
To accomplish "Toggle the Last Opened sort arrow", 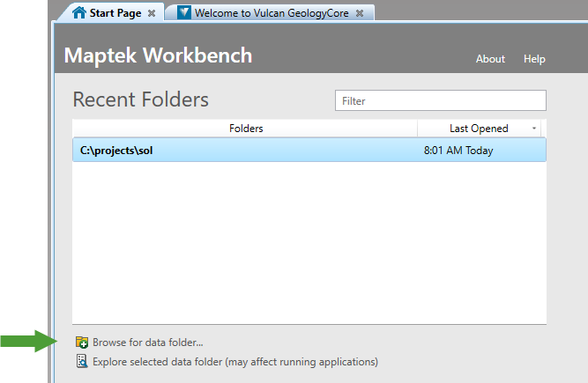I will point(534,129).
